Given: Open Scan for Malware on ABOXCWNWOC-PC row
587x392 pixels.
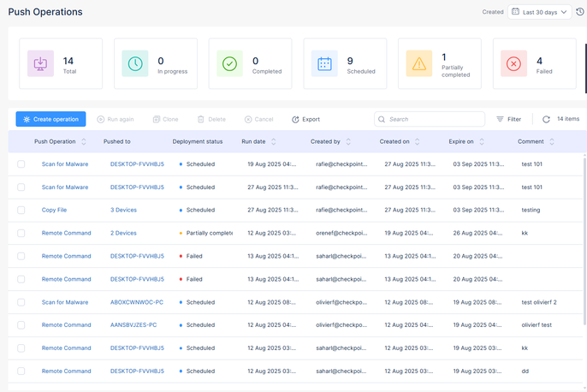Looking at the screenshot, I should [x=65, y=302].
